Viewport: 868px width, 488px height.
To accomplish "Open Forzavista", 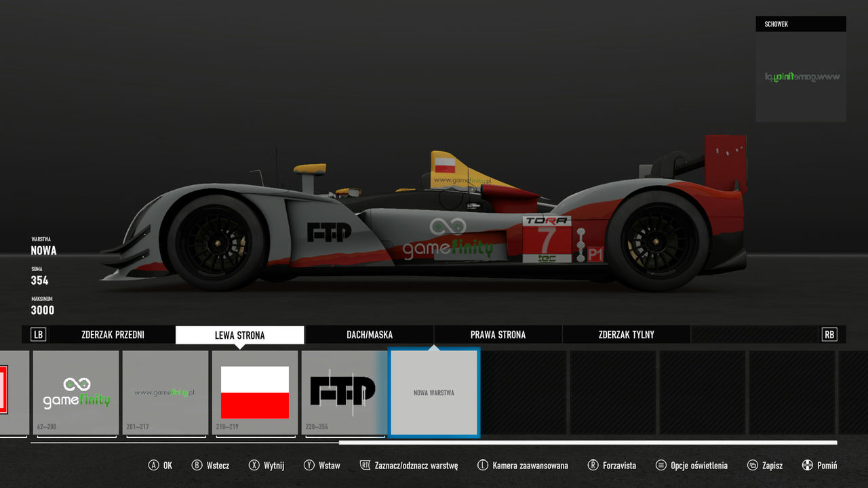I will click(x=619, y=466).
